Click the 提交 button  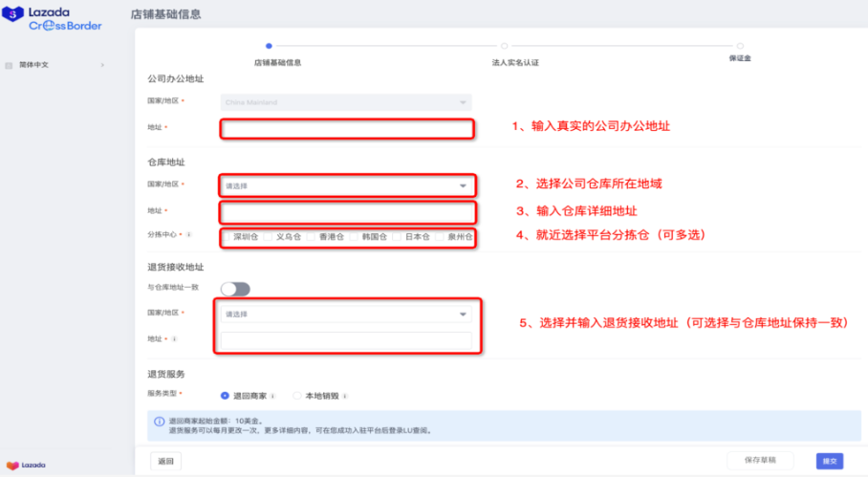[829, 462]
